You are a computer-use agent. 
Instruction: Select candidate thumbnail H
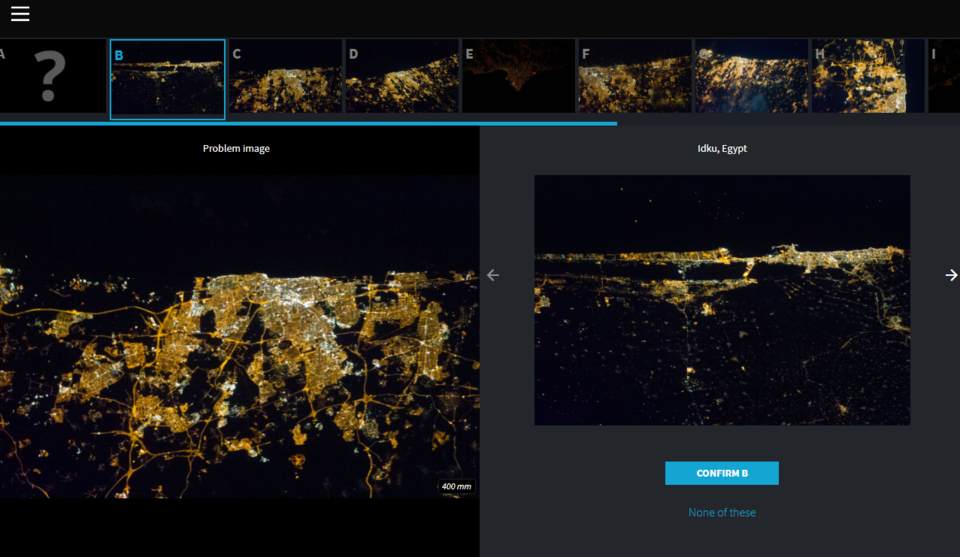tap(868, 76)
